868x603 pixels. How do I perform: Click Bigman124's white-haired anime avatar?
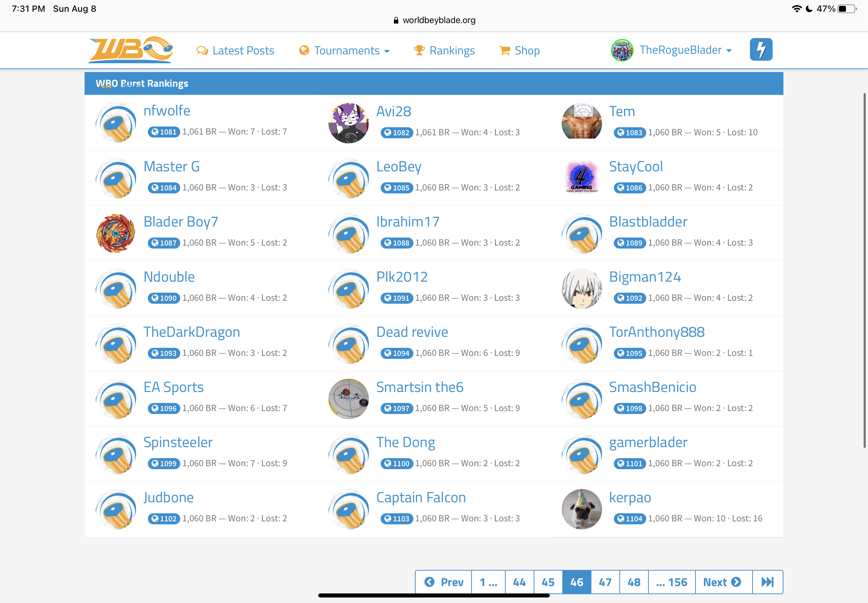pos(581,288)
